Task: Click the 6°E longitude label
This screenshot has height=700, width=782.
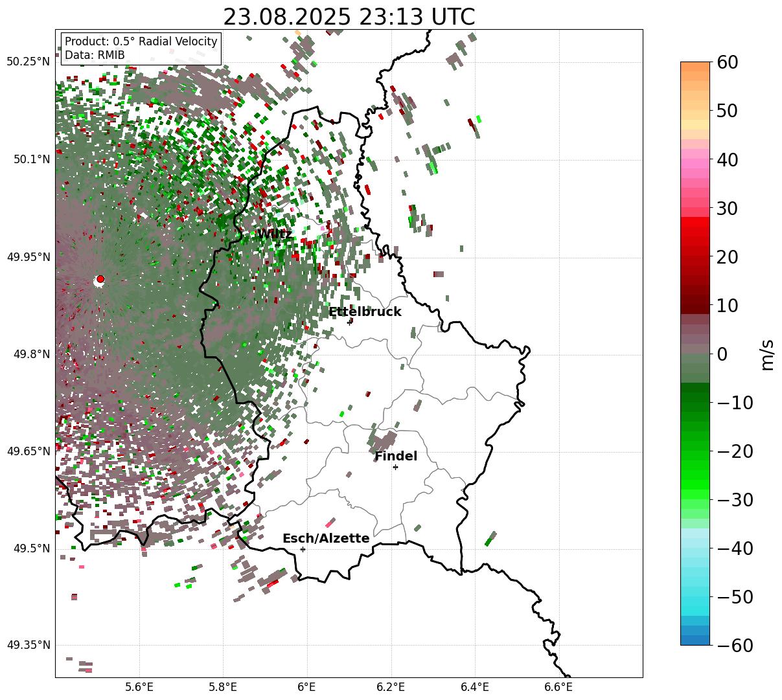Action: point(307,688)
